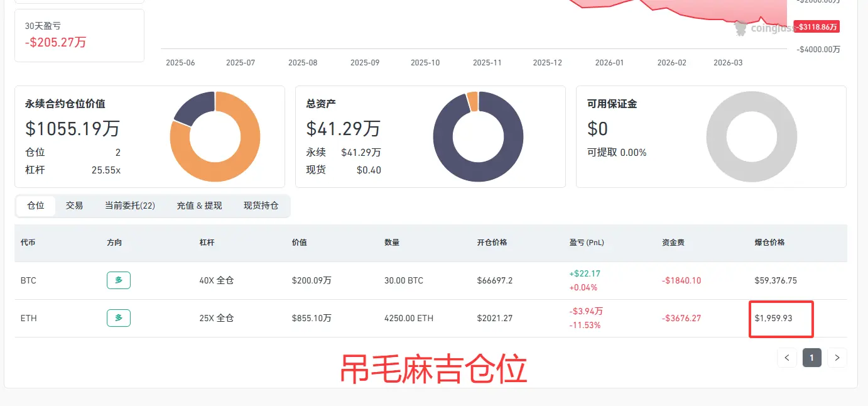Click the 价值 column header
The width and height of the screenshot is (868, 406).
pos(300,243)
